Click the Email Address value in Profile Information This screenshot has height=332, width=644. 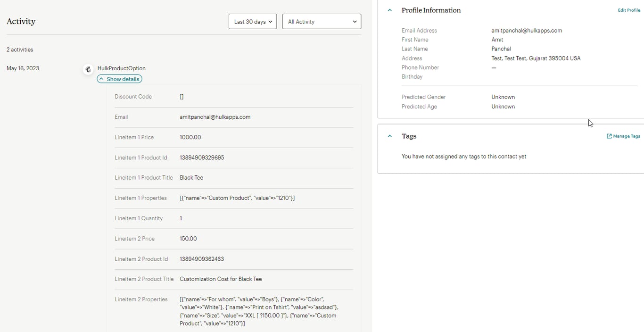coord(527,31)
